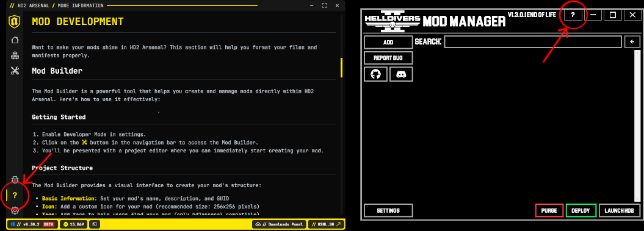644x231 pixels.
Task: Click the Helldivers II logo in Mod Manager
Action: tap(393, 22)
